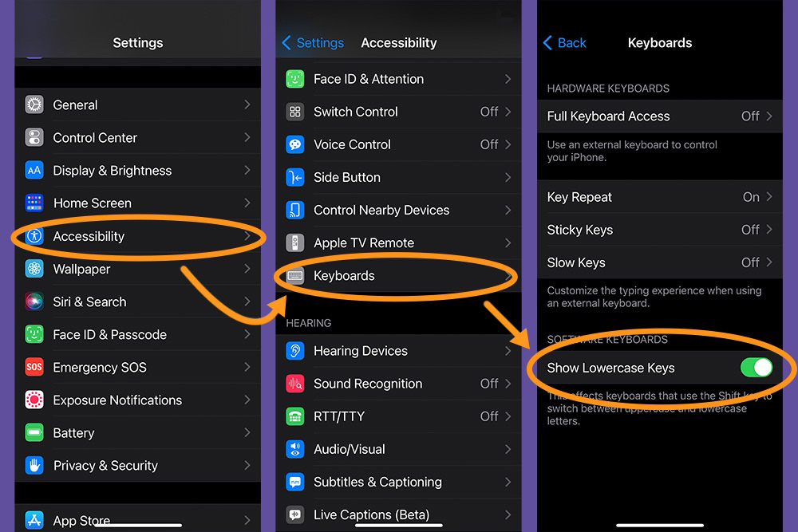The height and width of the screenshot is (532, 798).
Task: Open the Slow Keys Off setting
Action: pyautogui.click(x=658, y=262)
